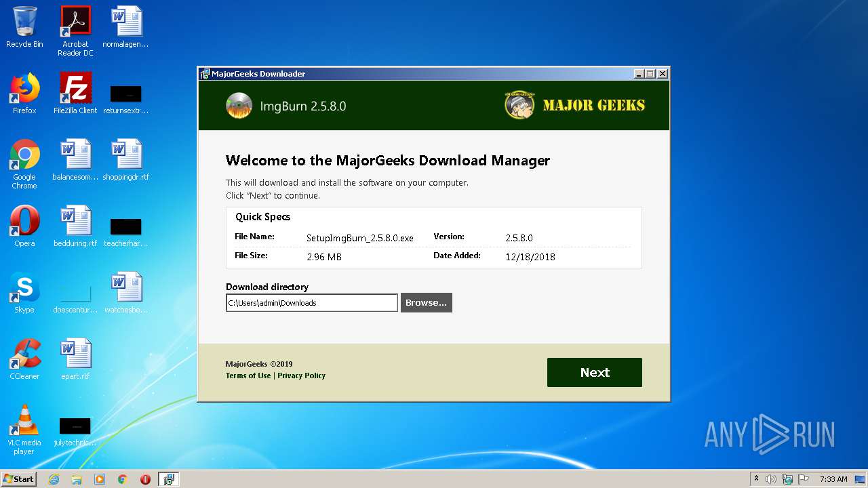The image size is (868, 488).
Task: Click Browse... to choose a directory
Action: [426, 302]
